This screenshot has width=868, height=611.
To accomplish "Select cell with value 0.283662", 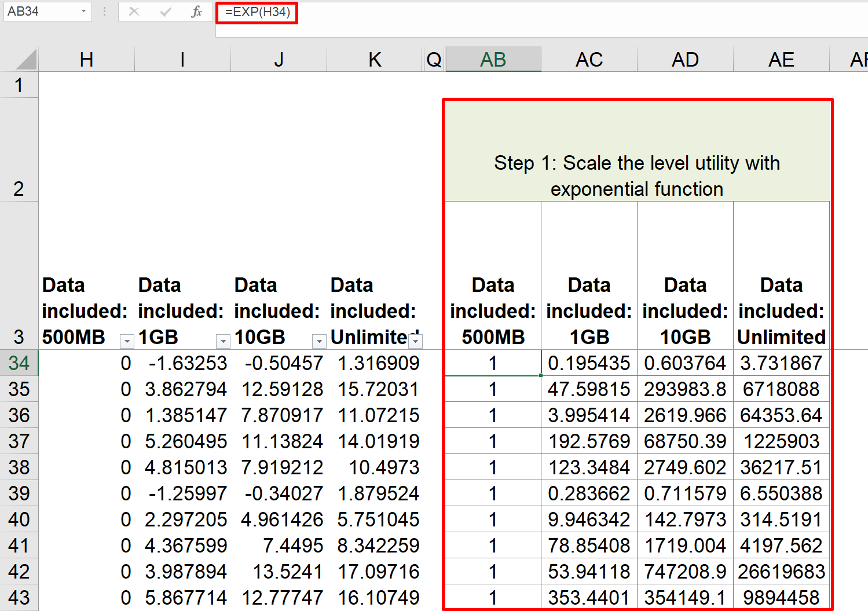I will point(589,493).
